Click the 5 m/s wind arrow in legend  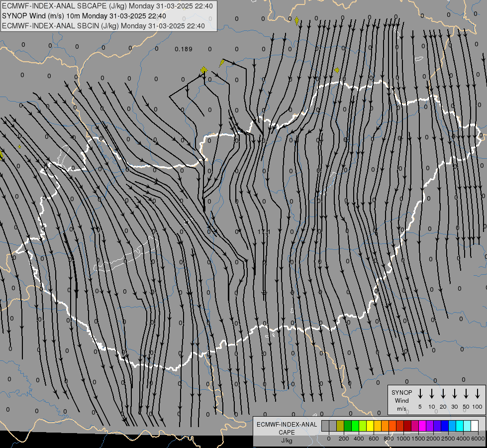420,394
